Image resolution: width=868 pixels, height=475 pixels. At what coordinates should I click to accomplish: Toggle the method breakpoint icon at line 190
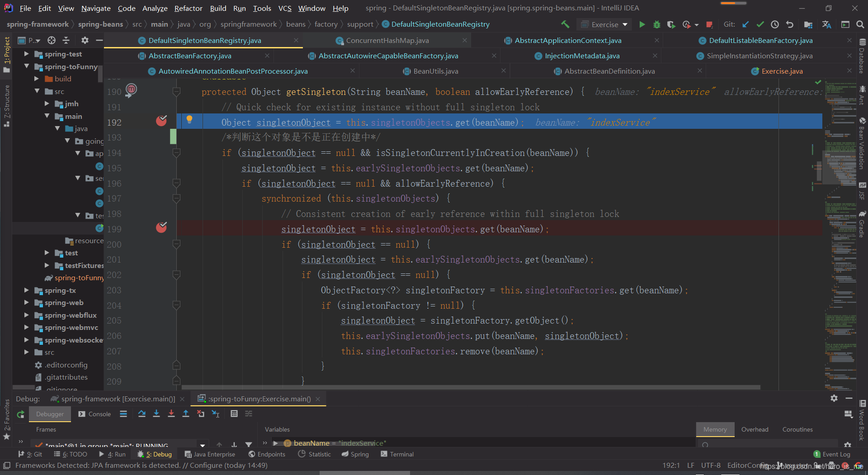coord(131,90)
